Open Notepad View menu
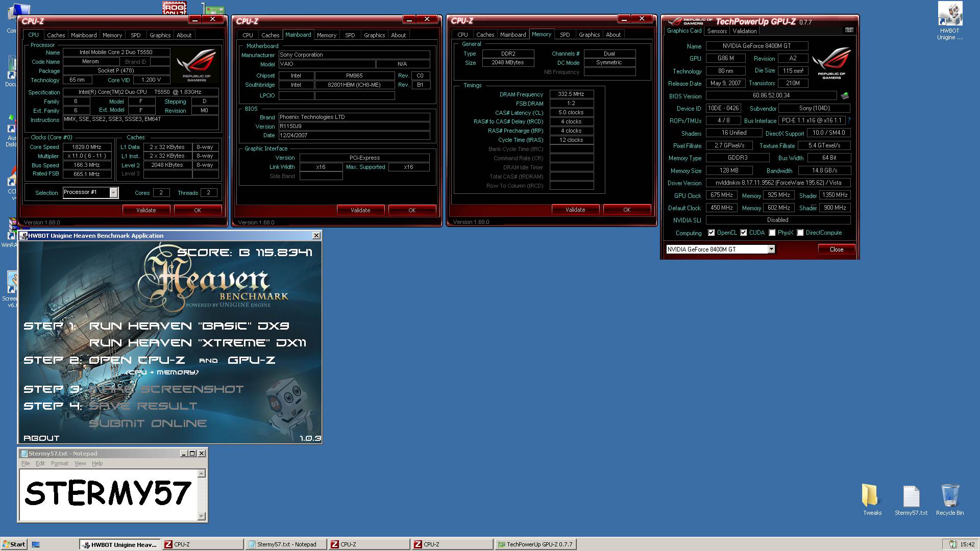 click(80, 463)
